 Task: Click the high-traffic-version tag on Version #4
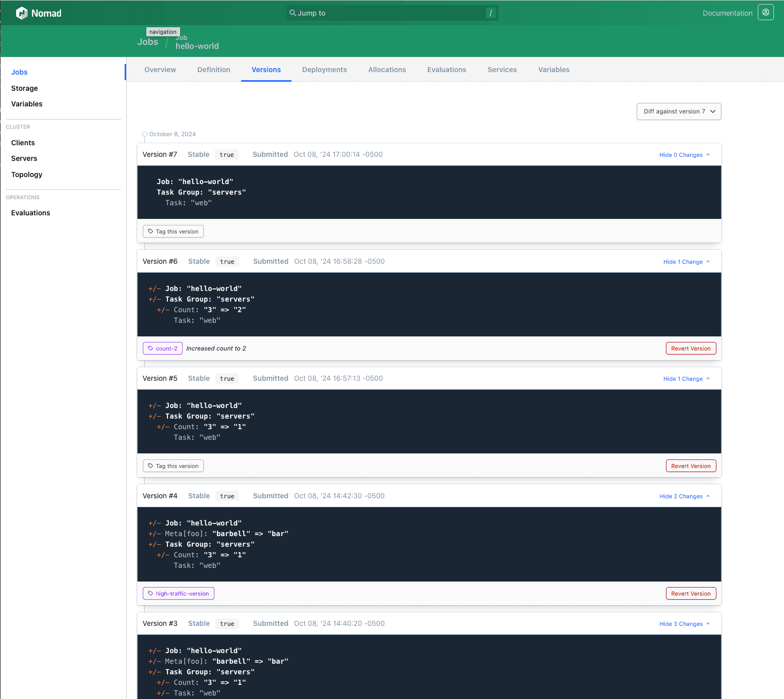tap(179, 594)
